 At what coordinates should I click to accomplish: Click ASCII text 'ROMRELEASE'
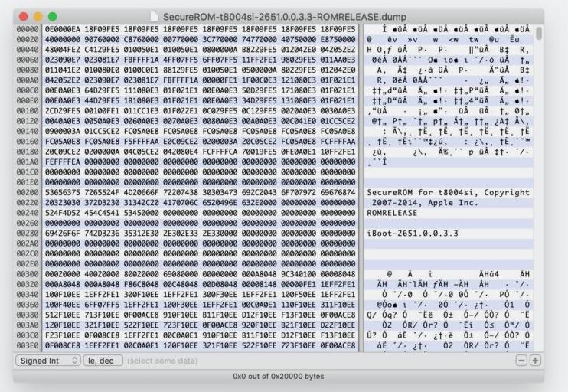coord(392,213)
